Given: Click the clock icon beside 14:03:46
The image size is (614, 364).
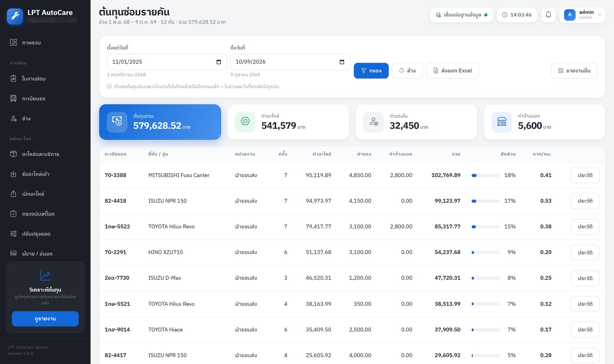Looking at the screenshot, I should tap(505, 15).
